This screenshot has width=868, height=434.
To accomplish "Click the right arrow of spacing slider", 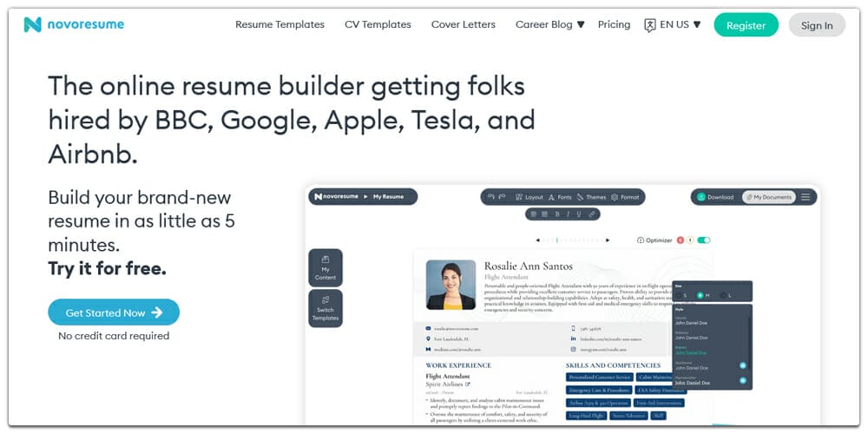I will click(608, 240).
